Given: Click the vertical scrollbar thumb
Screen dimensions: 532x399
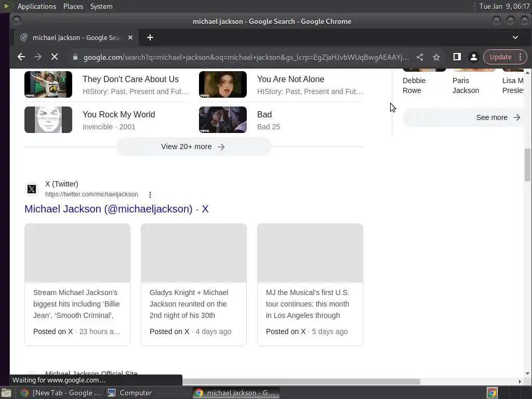Looking at the screenshot, I should [527, 165].
